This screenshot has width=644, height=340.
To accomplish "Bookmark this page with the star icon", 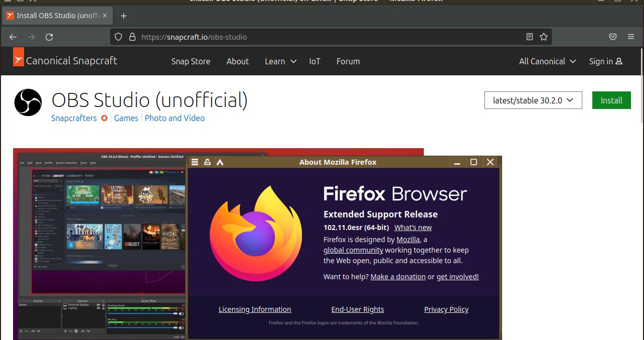I will (544, 37).
